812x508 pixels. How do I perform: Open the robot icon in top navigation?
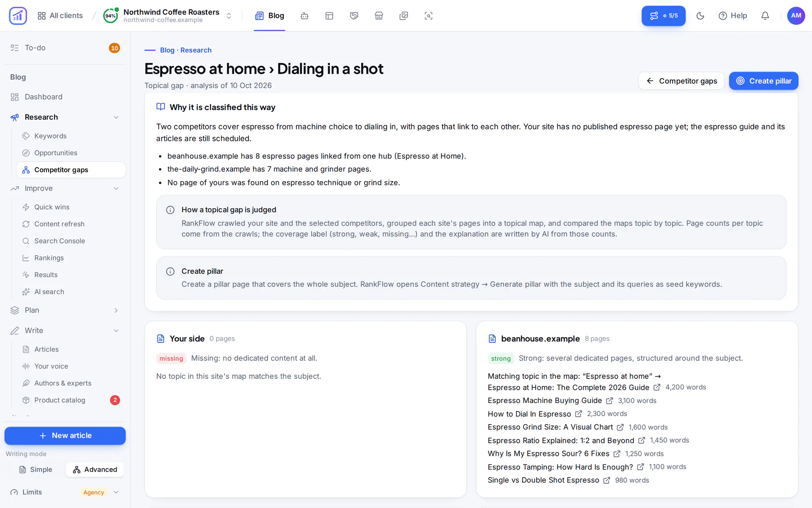(304, 16)
